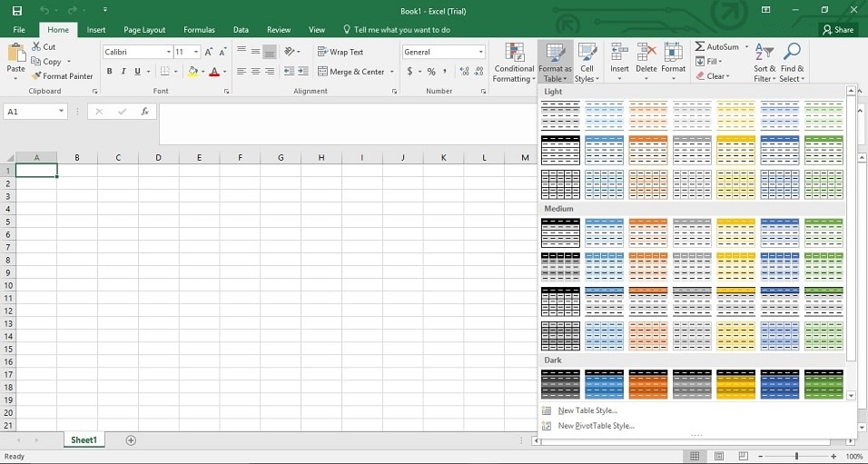Toggle Italic formatting
Viewport: 868px width, 464px height.
[x=123, y=72]
